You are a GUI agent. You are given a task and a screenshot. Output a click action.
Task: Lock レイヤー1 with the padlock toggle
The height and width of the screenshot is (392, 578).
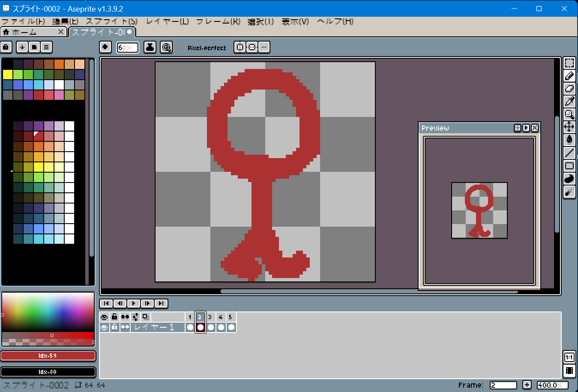(114, 327)
